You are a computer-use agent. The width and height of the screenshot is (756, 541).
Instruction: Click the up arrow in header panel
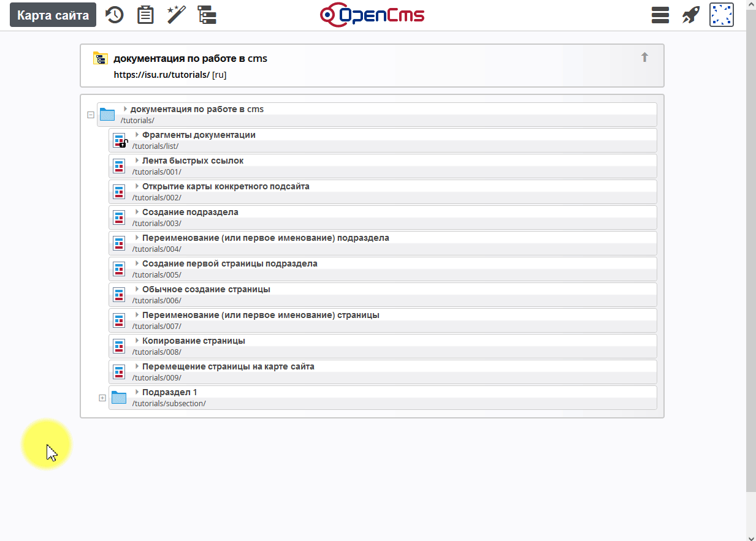pyautogui.click(x=644, y=58)
